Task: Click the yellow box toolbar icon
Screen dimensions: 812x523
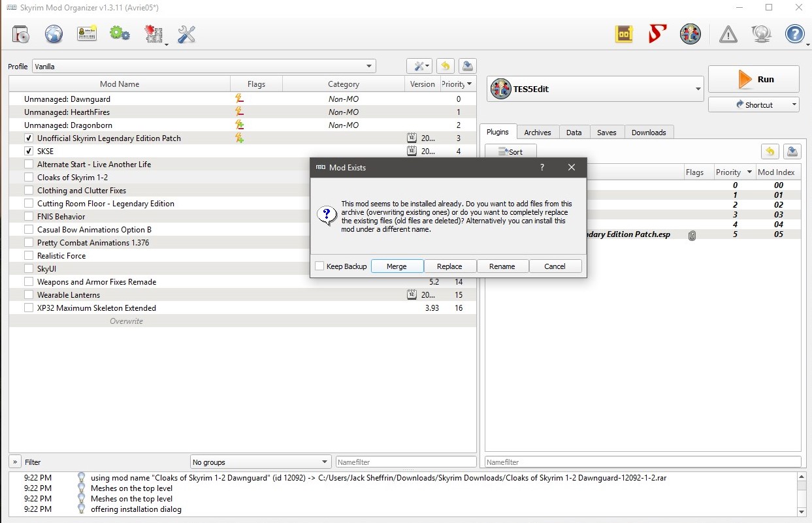Action: click(625, 34)
